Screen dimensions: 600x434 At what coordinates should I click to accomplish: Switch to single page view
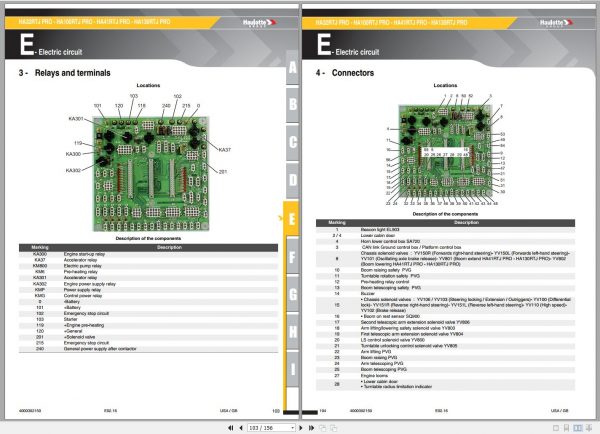point(556,427)
